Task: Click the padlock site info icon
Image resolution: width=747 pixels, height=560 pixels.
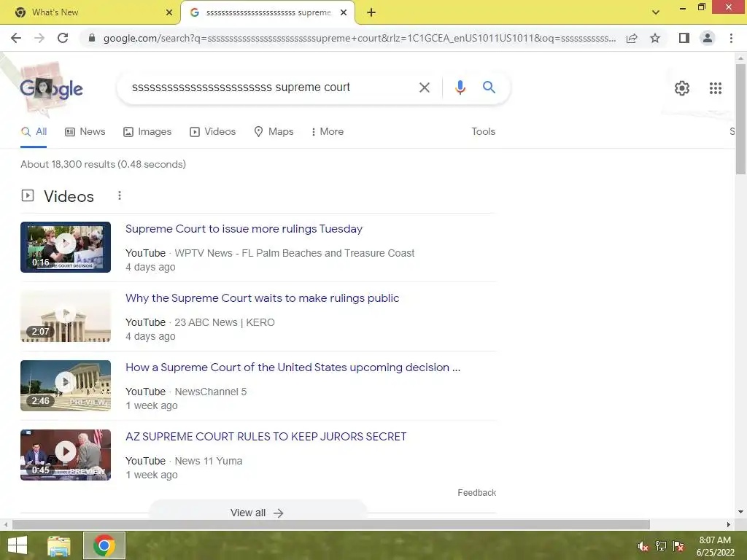Action: click(x=92, y=38)
